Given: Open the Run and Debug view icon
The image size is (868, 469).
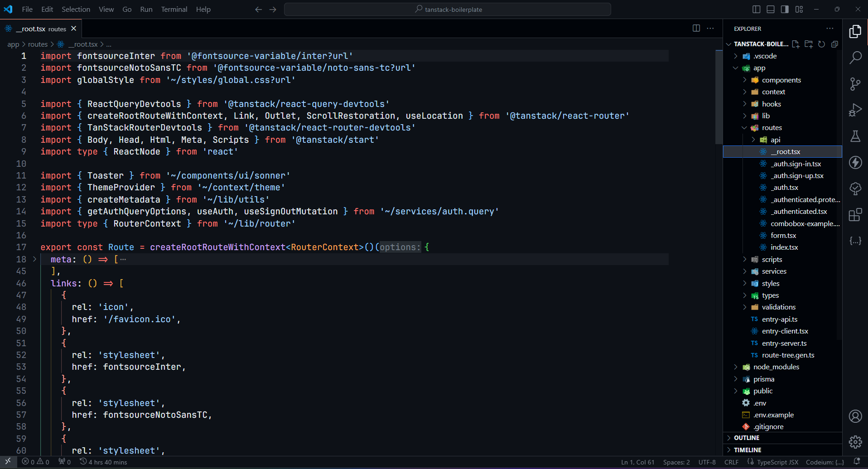Looking at the screenshot, I should (x=855, y=110).
